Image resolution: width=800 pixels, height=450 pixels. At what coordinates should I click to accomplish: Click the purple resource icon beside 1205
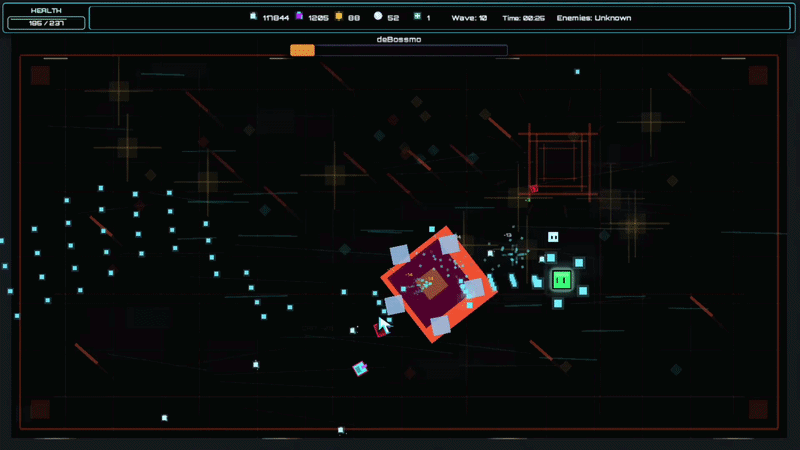299,16
